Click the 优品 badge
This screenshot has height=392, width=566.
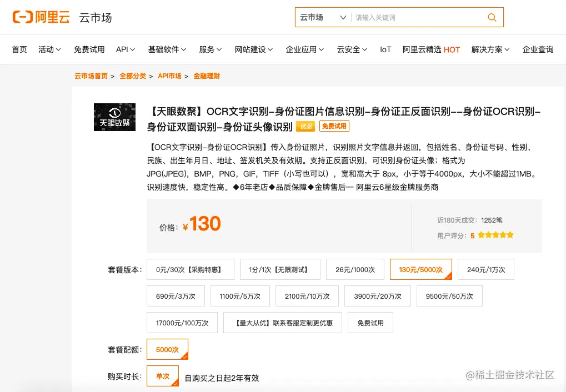tap(305, 126)
